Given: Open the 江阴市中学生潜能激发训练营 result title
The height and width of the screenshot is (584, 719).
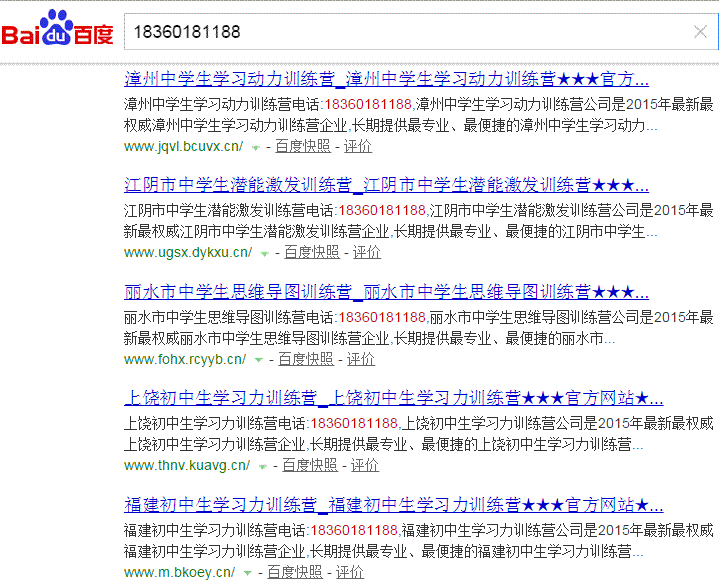Looking at the screenshot, I should [x=386, y=185].
